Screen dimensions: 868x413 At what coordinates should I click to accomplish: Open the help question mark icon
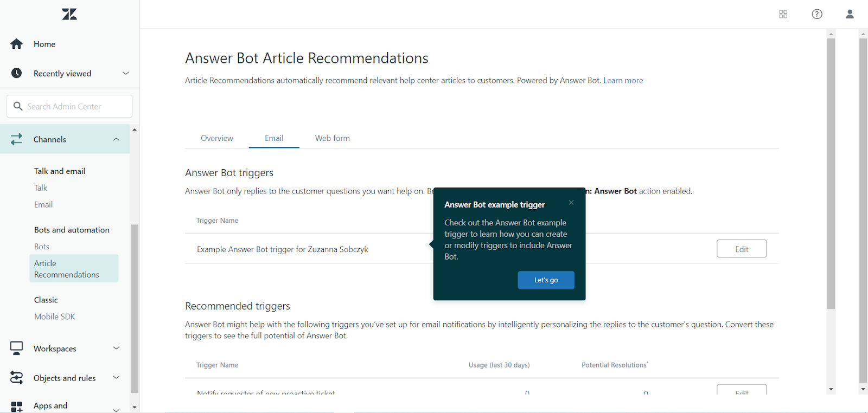click(x=817, y=14)
